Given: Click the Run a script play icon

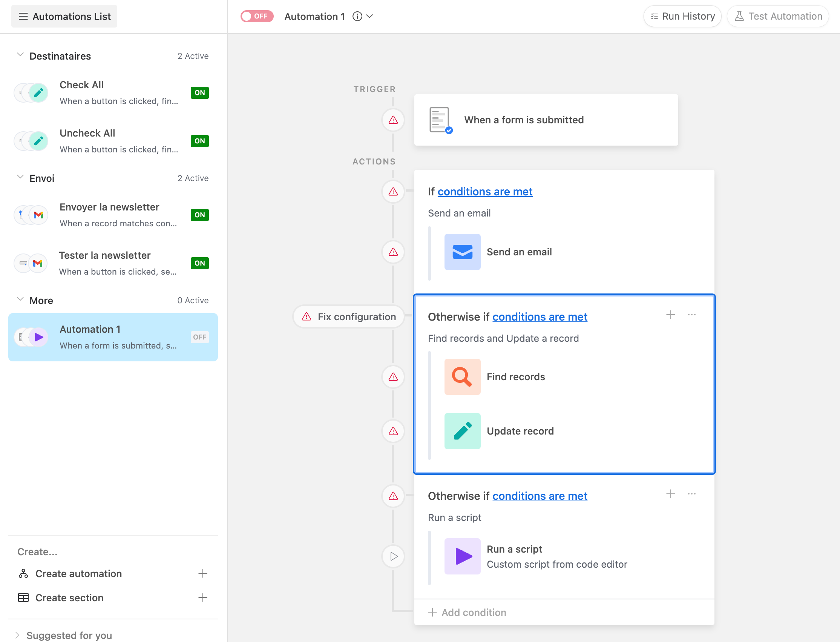Looking at the screenshot, I should click(462, 556).
